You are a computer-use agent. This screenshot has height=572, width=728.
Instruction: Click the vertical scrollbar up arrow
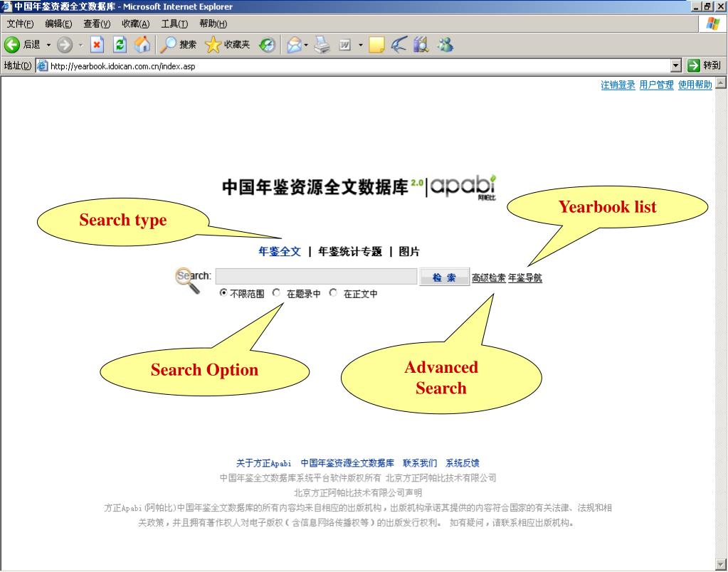pos(721,83)
